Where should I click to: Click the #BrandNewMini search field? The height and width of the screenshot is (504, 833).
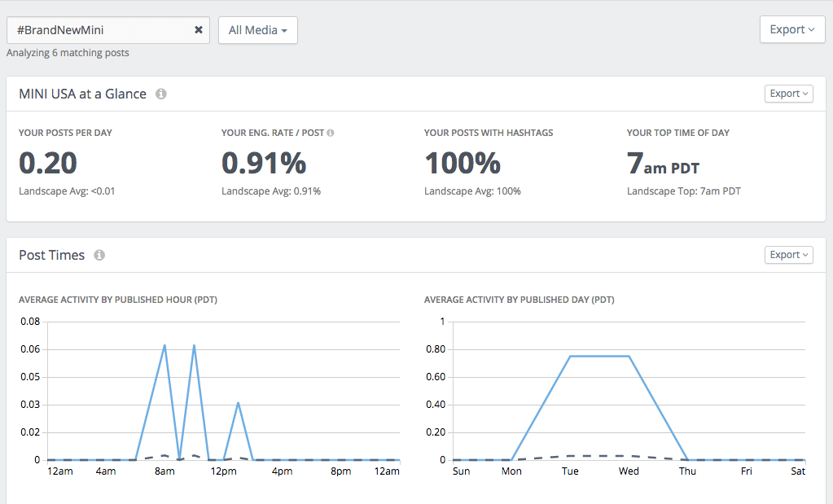(107, 30)
